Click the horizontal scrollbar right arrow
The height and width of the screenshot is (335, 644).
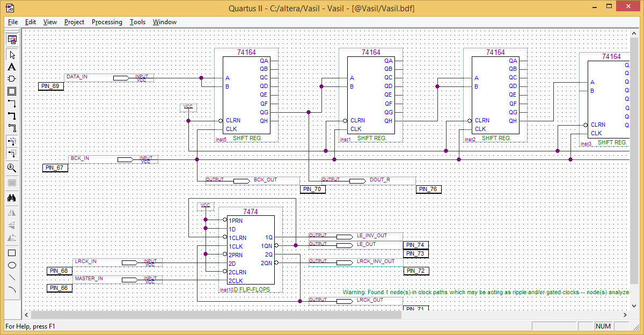(625, 315)
